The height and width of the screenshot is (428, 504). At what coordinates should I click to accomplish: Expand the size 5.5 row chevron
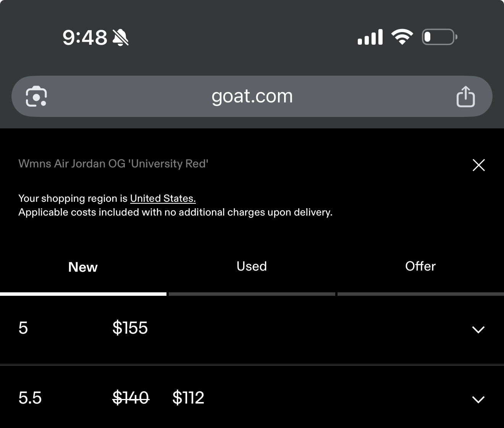click(x=478, y=399)
